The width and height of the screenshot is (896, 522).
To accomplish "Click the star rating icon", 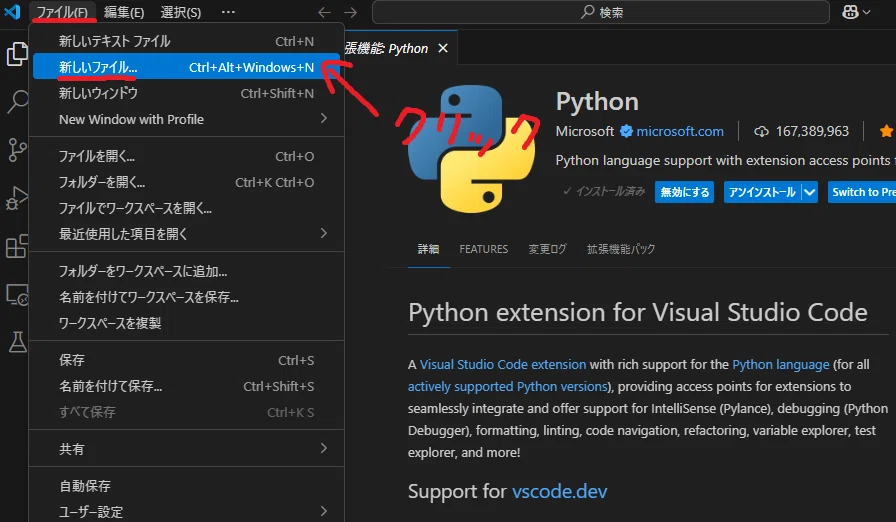I will click(x=886, y=131).
